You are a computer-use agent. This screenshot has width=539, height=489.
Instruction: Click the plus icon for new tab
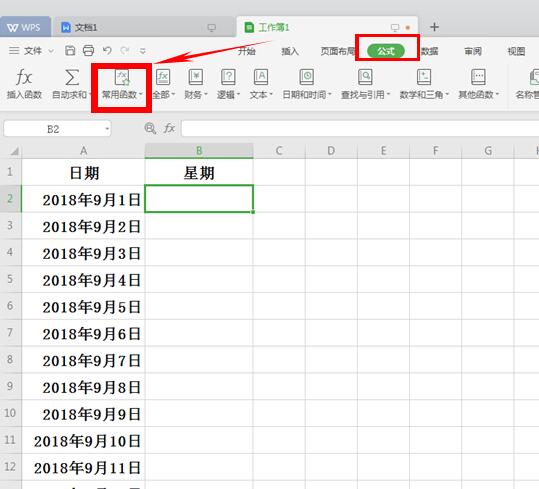[x=434, y=27]
